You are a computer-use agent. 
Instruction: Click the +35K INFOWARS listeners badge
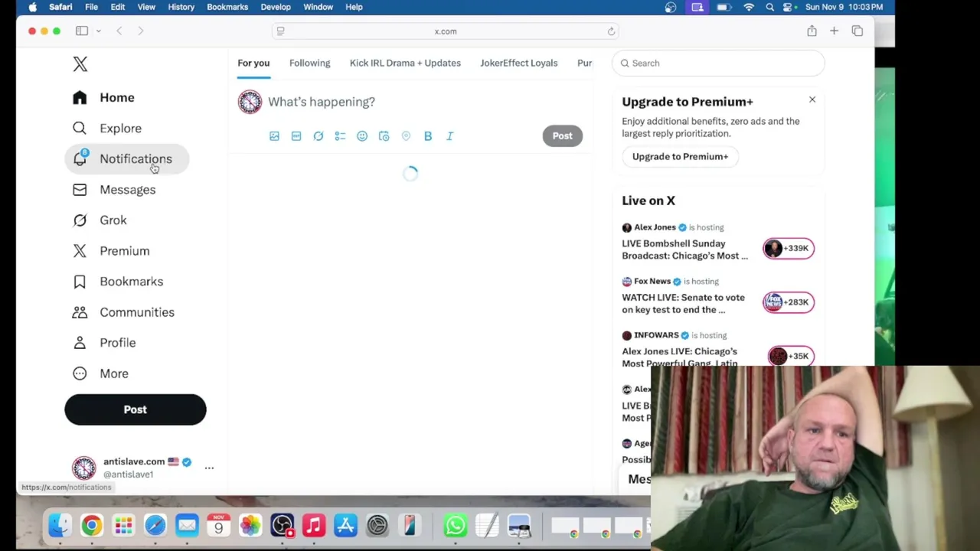click(791, 356)
